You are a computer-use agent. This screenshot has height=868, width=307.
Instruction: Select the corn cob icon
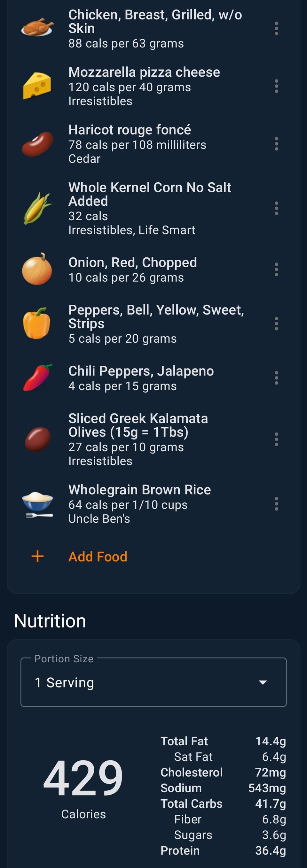click(37, 208)
